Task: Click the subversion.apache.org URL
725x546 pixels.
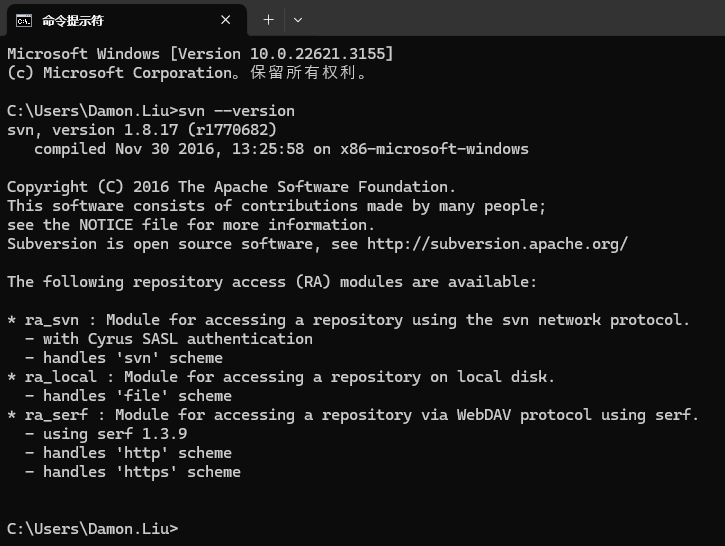Action: (497, 244)
